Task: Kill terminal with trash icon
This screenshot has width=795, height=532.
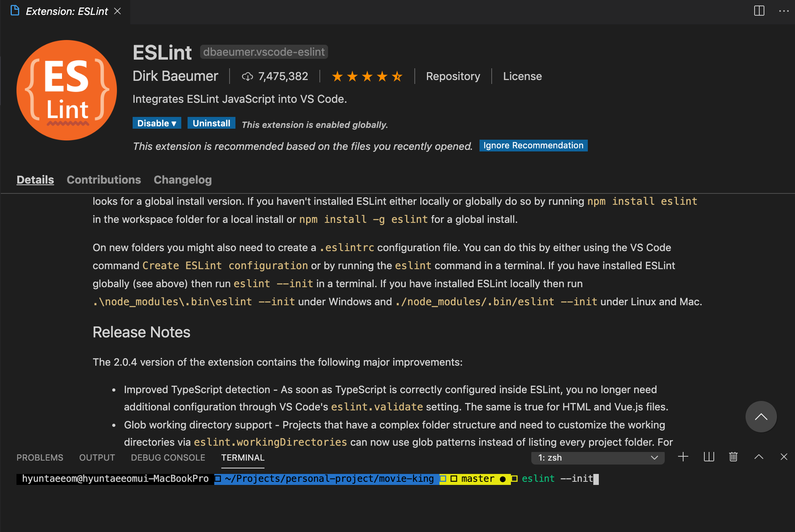Action: point(733,457)
